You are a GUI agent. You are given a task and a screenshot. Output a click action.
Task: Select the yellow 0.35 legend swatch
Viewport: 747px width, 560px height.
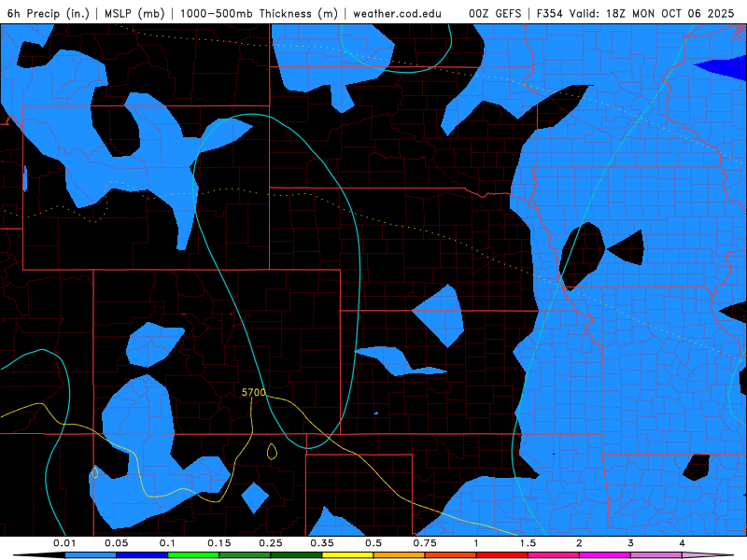(x=347, y=555)
